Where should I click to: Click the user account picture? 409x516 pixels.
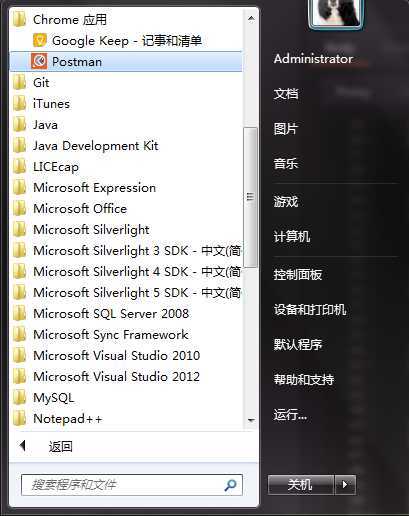(335, 13)
